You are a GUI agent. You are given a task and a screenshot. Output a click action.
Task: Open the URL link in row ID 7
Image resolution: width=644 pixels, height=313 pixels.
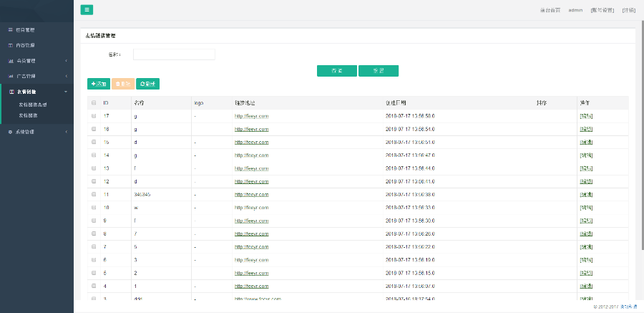[x=251, y=247]
